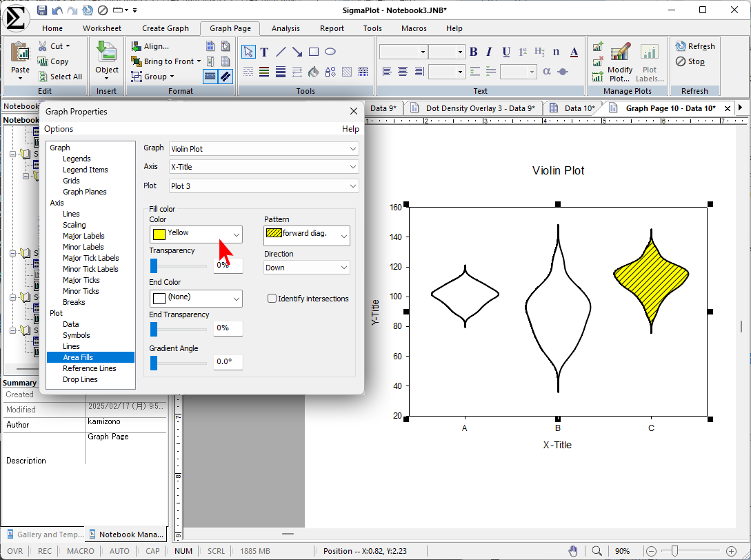751x560 pixels.
Task: Switch to the Worksheet ribbon tab
Action: pos(101,28)
